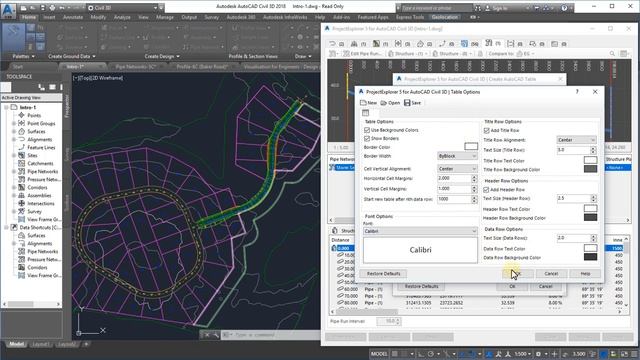Open the Analyze ribbon tab
This screenshot has height=360, width=640.
[122, 17]
